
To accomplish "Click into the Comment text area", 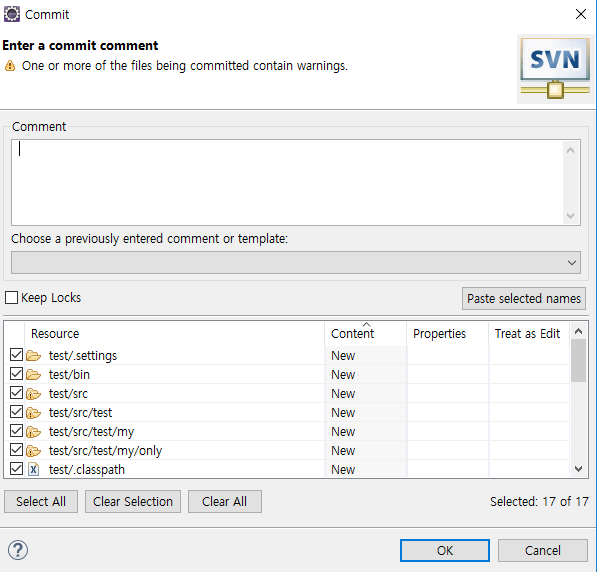I will (x=288, y=182).
